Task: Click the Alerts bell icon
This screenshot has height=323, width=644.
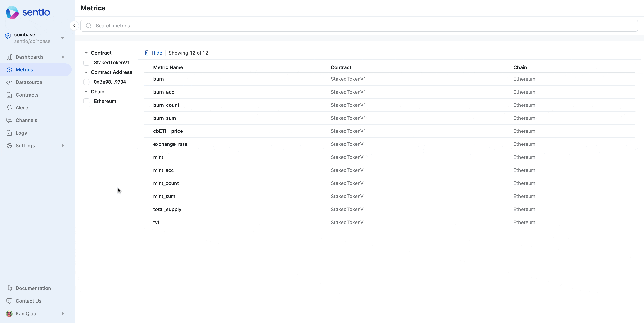Action: point(9,107)
